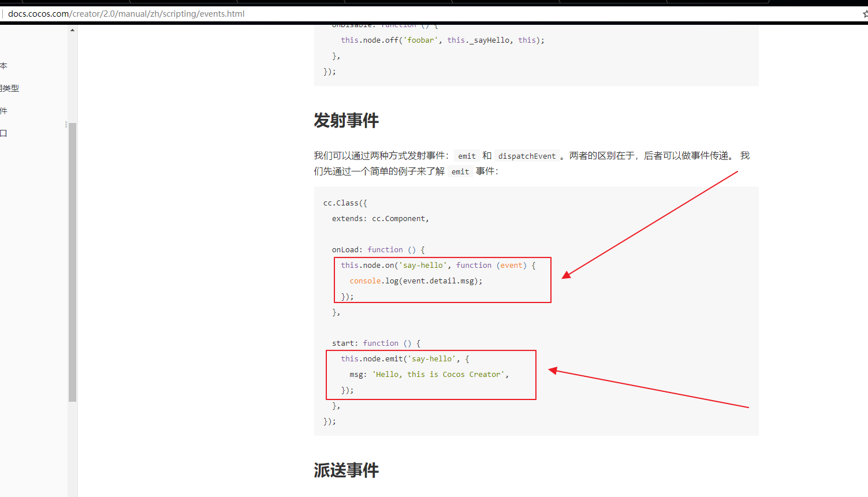868x497 pixels.
Task: Click the code "this.node.on('say-hello', function (event) {"
Action: pyautogui.click(x=438, y=266)
